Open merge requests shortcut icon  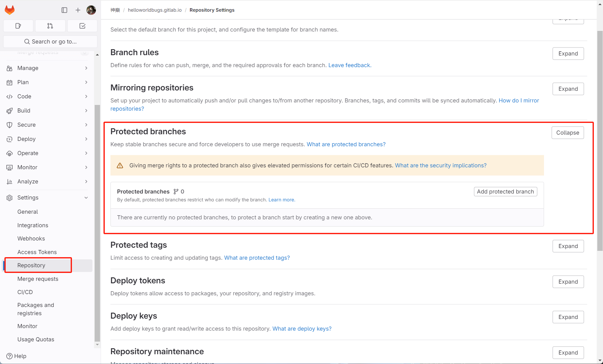[50, 26]
